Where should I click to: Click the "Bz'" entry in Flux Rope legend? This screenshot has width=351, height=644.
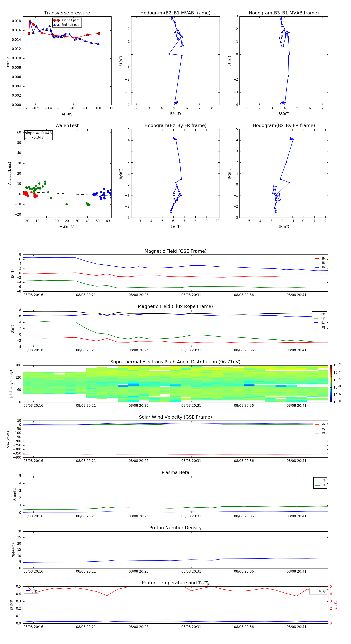click(320, 323)
